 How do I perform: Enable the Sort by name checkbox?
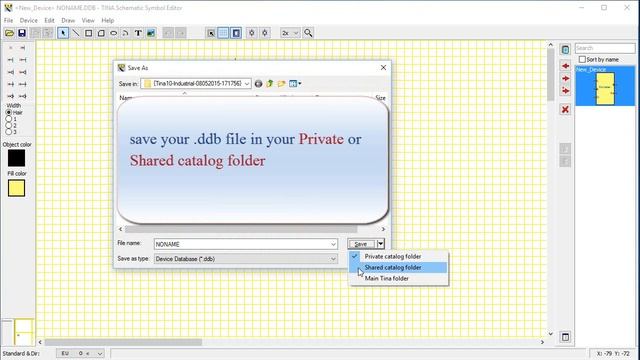click(582, 60)
